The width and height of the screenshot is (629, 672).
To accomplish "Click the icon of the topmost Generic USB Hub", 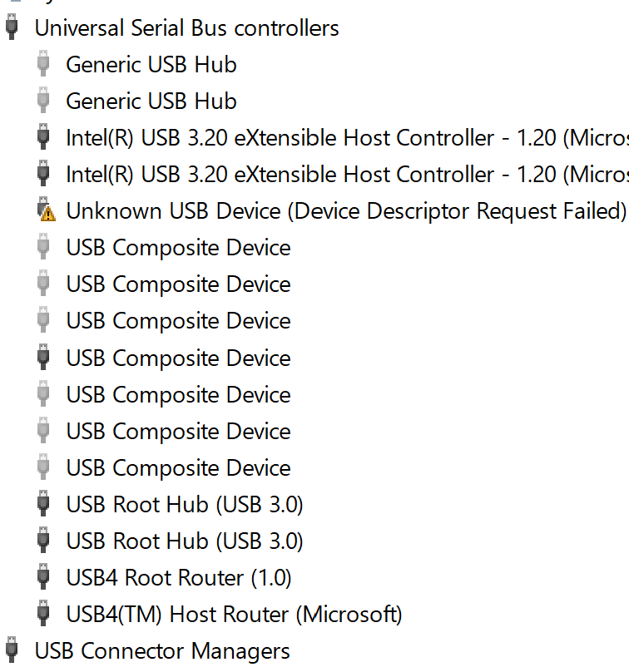I will (x=44, y=64).
